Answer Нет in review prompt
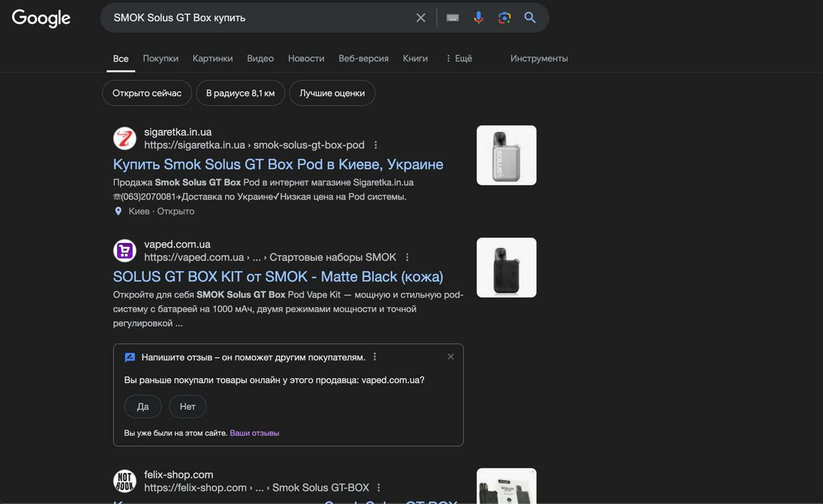The width and height of the screenshot is (823, 504). 188,406
